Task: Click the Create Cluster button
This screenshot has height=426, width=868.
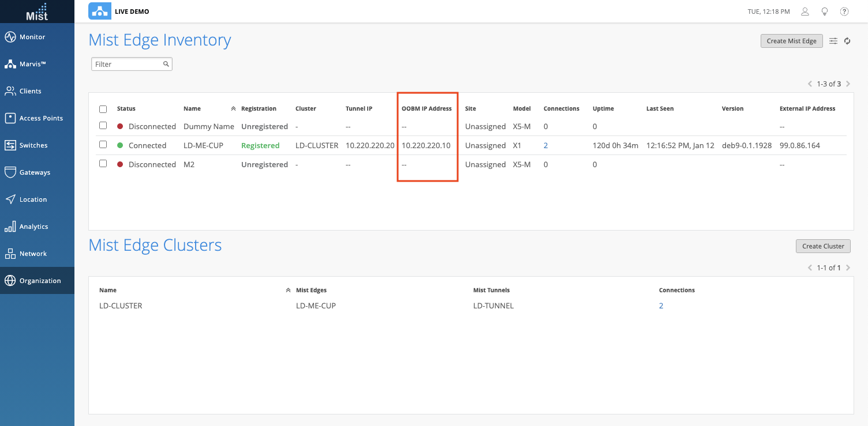Action: [x=822, y=246]
